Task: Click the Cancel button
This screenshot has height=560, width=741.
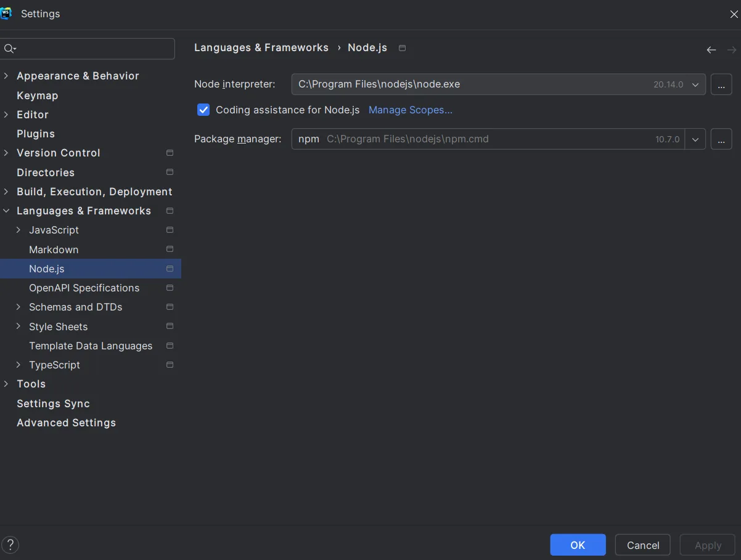Action: tap(643, 545)
